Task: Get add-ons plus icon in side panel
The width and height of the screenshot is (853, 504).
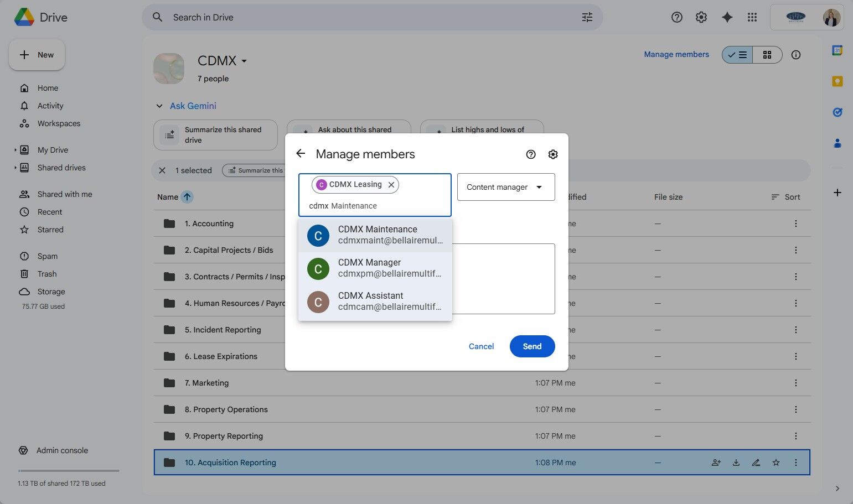Action: 838,193
